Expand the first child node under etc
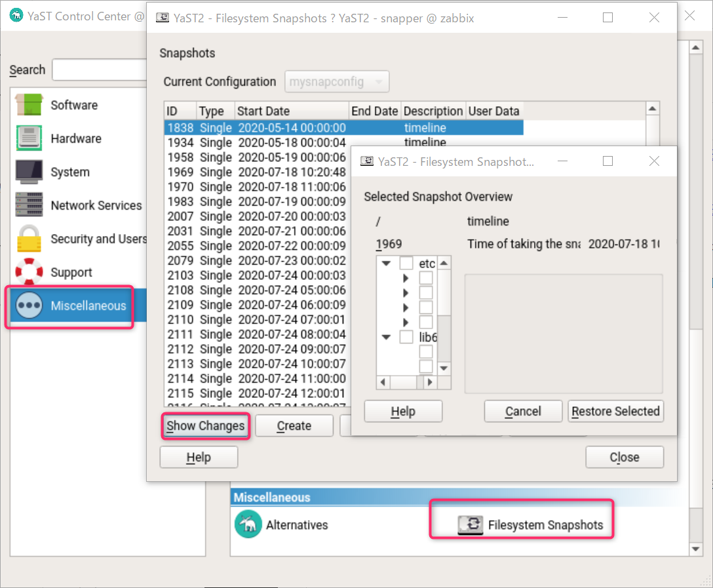Screen dimensions: 713x588 406,278
